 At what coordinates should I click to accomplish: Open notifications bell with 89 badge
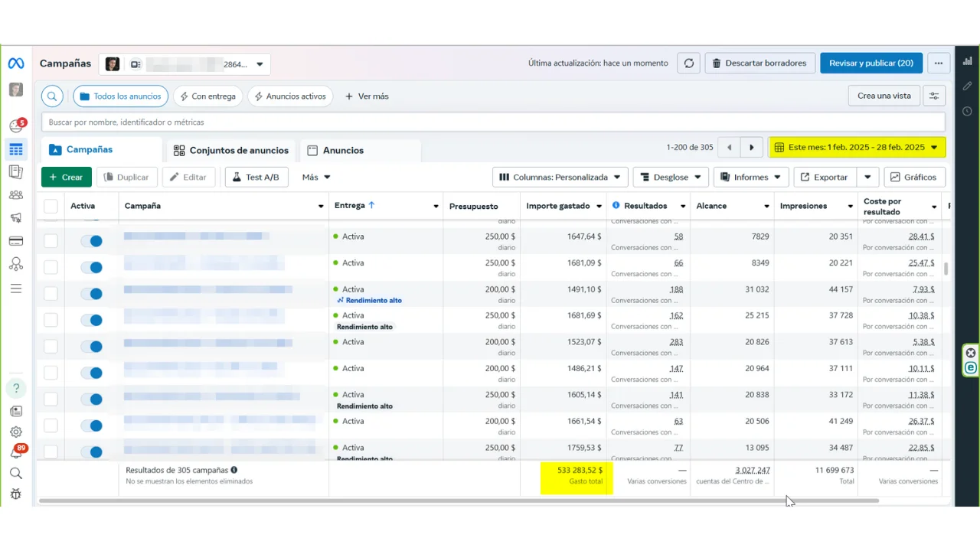point(16,452)
